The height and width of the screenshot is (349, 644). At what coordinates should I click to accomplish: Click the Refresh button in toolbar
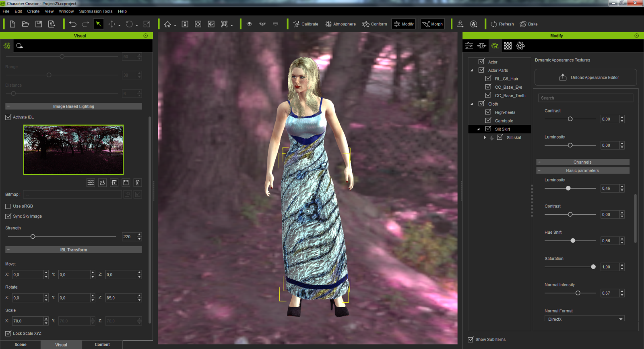point(502,24)
